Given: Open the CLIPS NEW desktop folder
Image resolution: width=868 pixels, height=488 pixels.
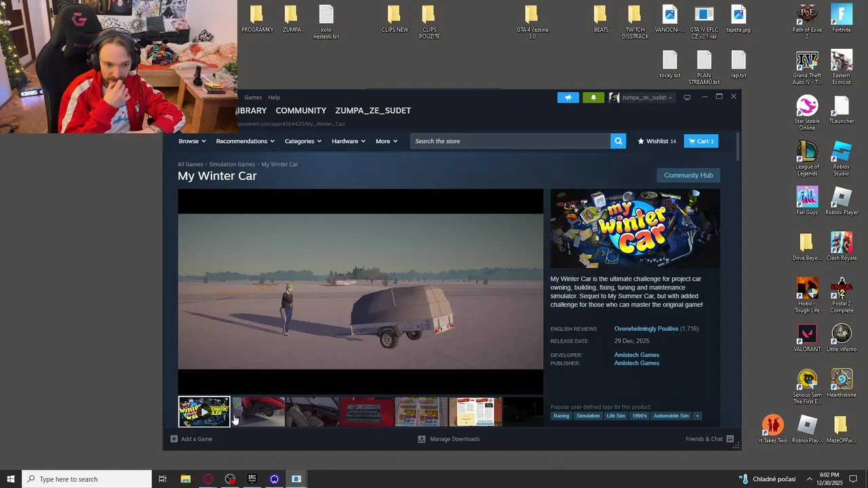Looking at the screenshot, I should tap(395, 19).
